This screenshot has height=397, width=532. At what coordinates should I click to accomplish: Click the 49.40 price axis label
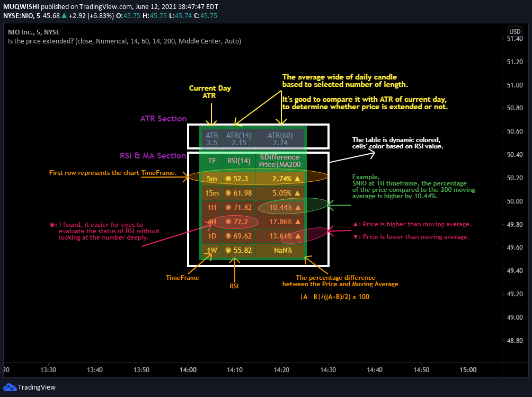pyautogui.click(x=515, y=271)
